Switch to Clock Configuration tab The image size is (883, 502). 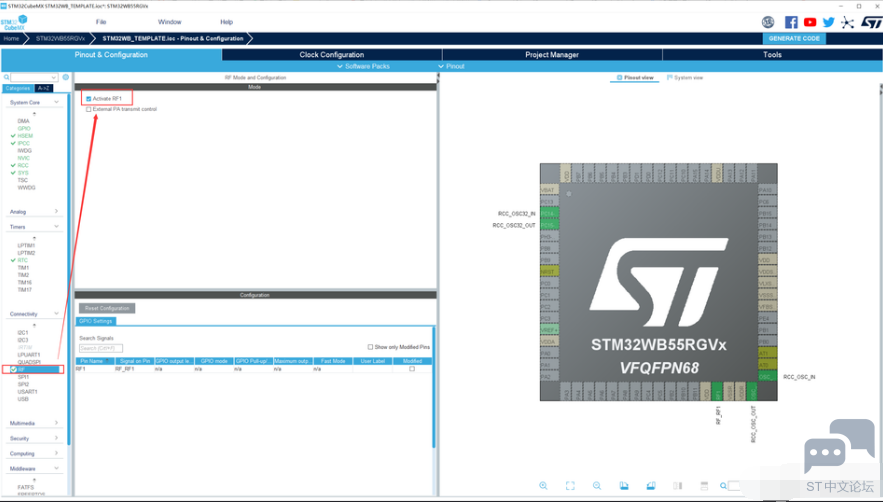(x=332, y=55)
